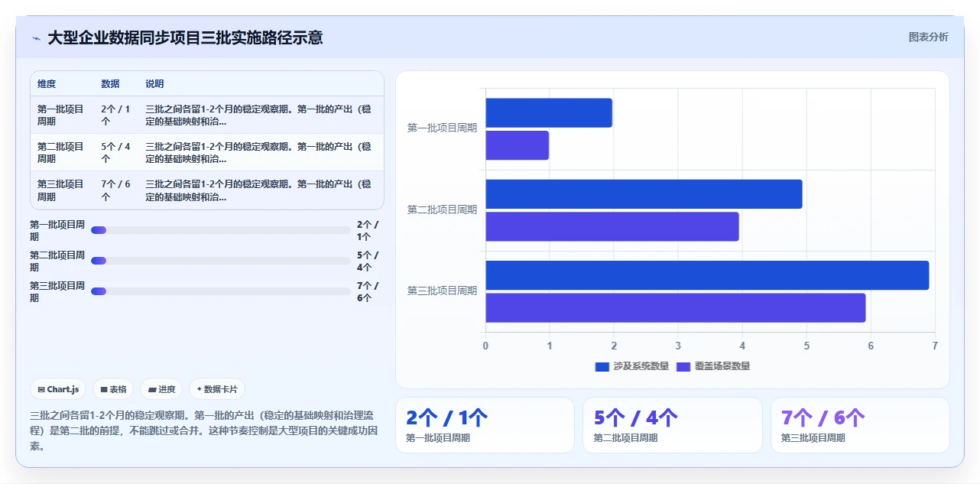Click the dashboard title 大型企业数据同步项目三批实施路径示意
The image size is (980, 484).
click(x=185, y=37)
